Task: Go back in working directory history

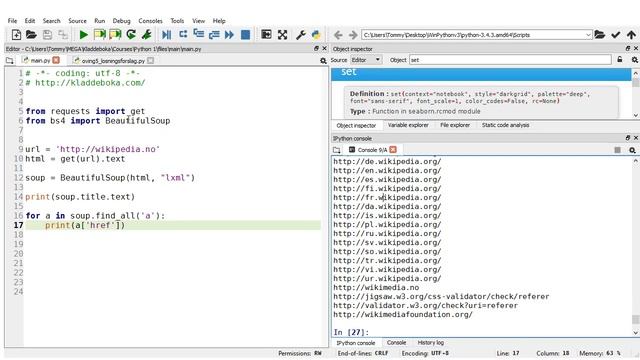Action: [338, 35]
